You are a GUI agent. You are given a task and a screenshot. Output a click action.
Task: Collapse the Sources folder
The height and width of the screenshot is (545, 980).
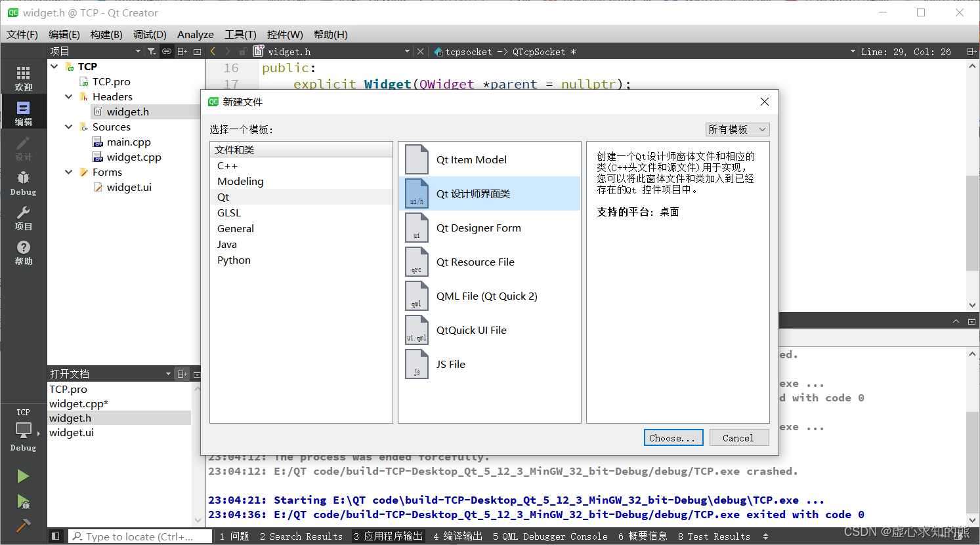tap(69, 127)
